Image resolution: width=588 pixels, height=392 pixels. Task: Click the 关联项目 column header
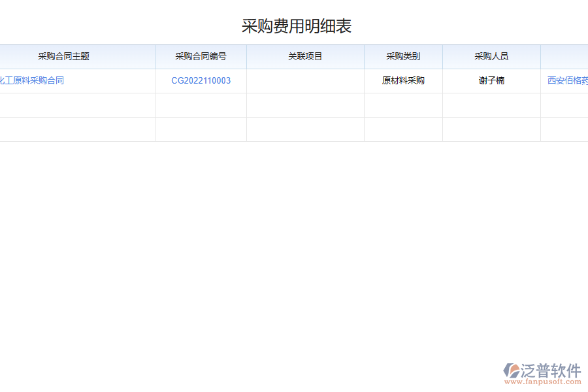click(304, 56)
